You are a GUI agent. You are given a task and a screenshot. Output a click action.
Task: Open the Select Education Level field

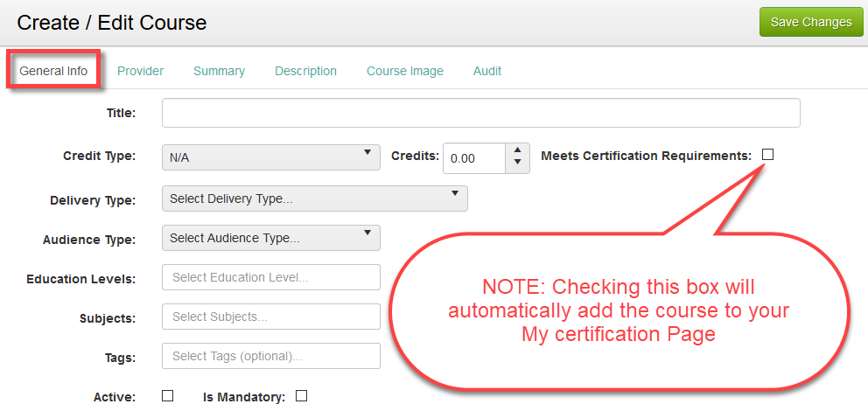coord(271,277)
